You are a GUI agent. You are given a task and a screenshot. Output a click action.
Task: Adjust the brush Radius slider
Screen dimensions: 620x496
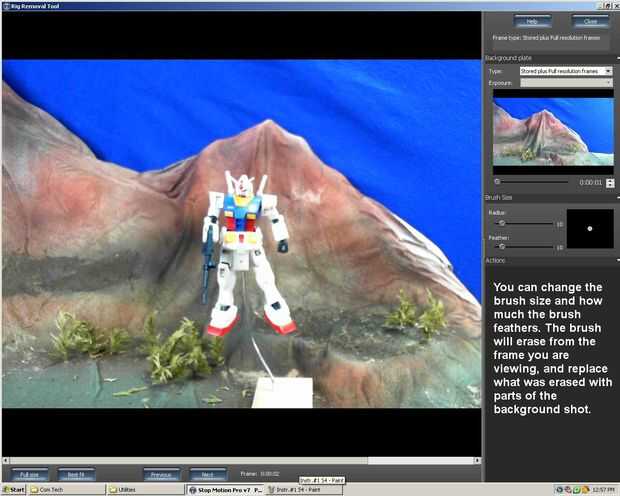[525, 223]
